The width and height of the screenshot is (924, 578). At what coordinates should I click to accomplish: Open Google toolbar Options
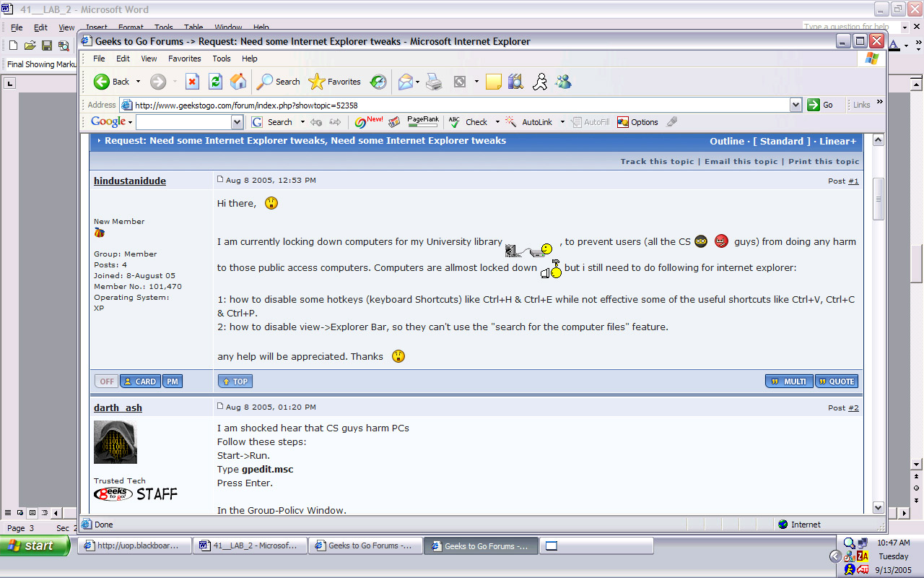(637, 122)
